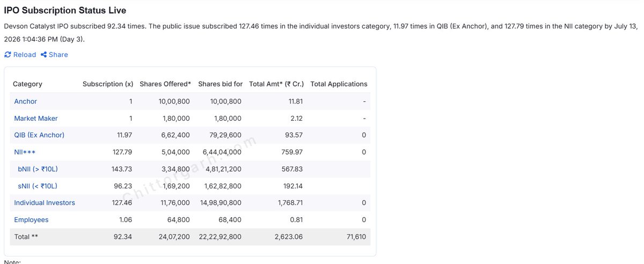The image size is (644, 264).
Task: Click the Shares bid for column header
Action: coord(221,84)
